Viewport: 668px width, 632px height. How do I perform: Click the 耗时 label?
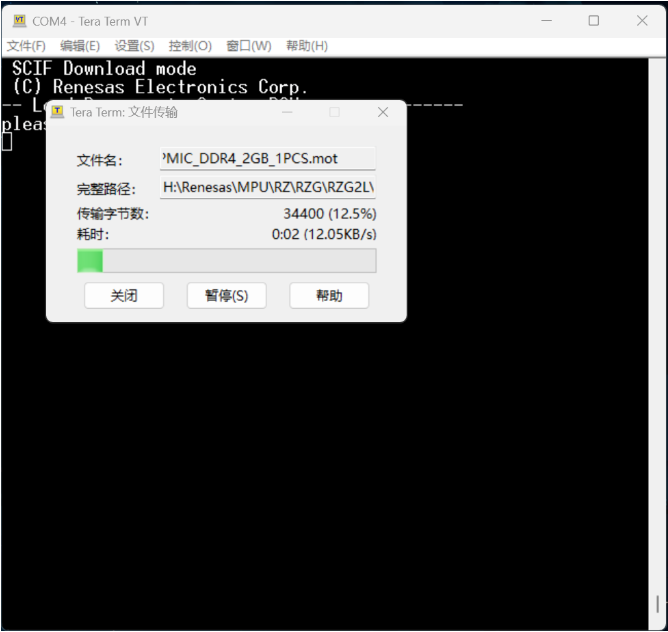click(x=93, y=234)
